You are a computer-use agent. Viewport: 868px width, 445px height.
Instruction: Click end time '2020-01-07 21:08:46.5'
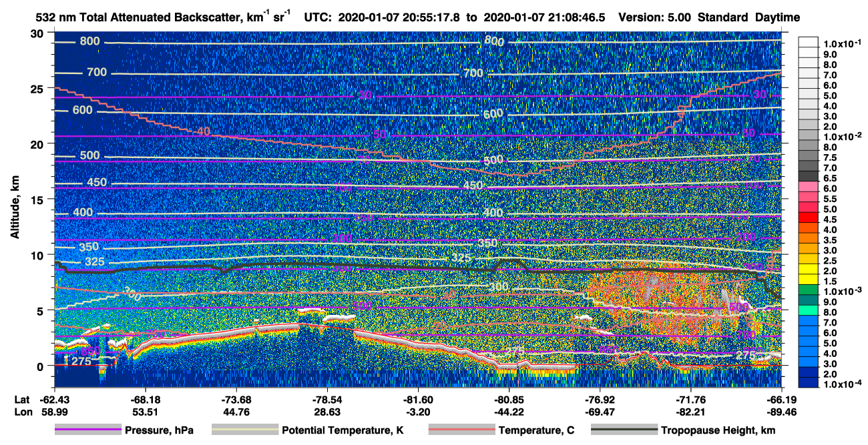point(544,17)
